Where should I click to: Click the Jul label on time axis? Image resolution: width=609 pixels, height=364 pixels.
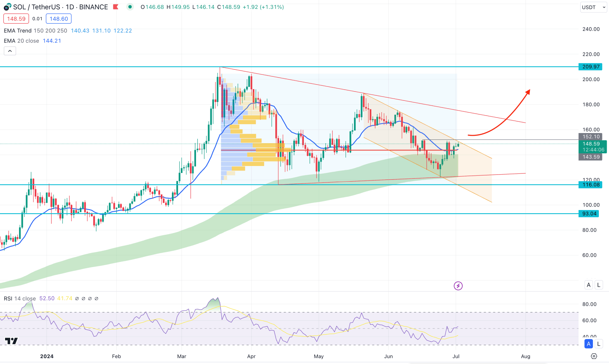coord(456,356)
